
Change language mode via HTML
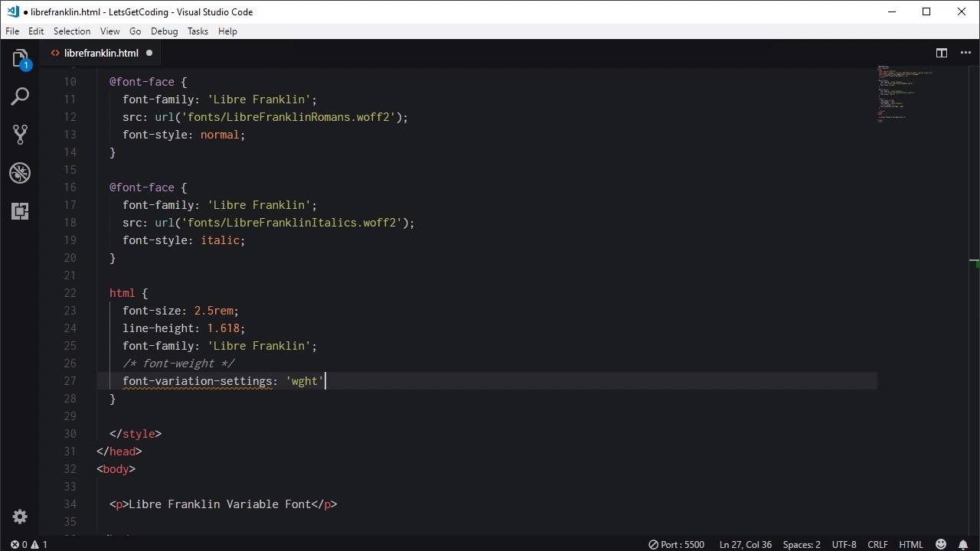pyautogui.click(x=911, y=544)
